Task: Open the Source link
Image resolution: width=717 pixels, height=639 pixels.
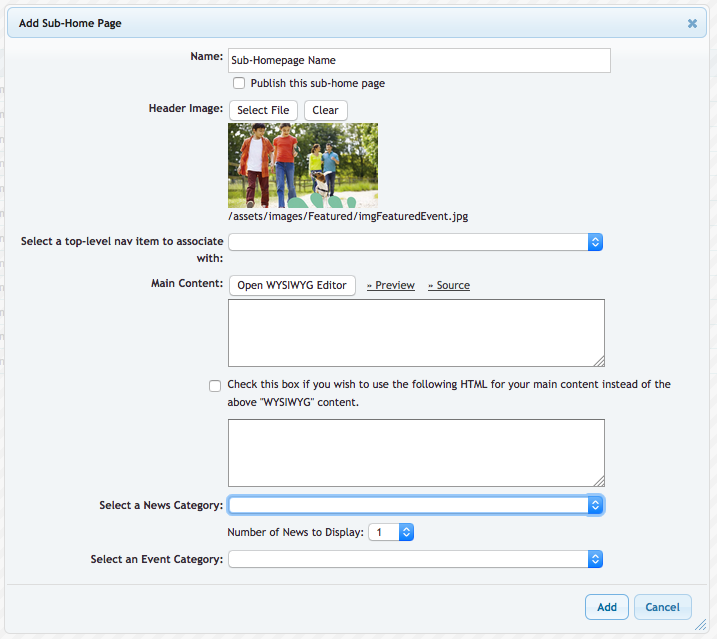Action: [x=449, y=286]
